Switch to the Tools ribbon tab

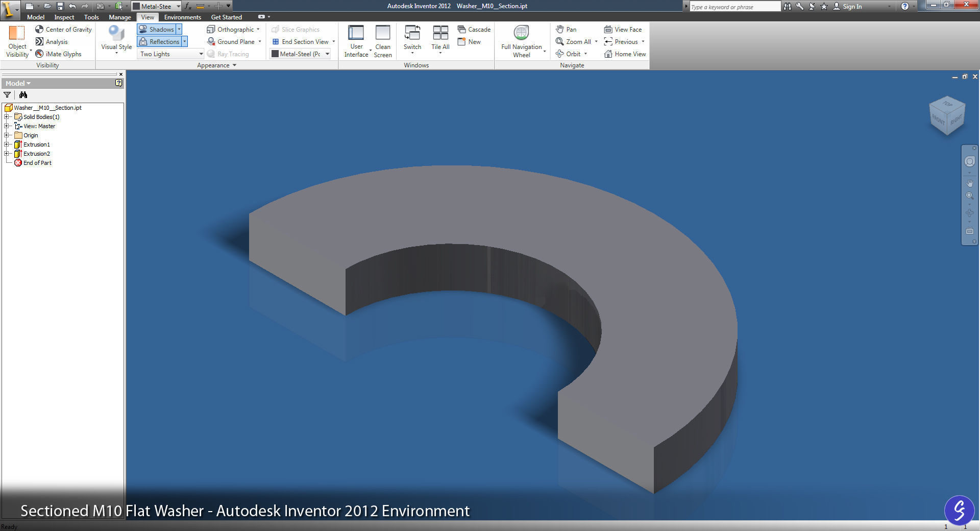click(x=91, y=17)
